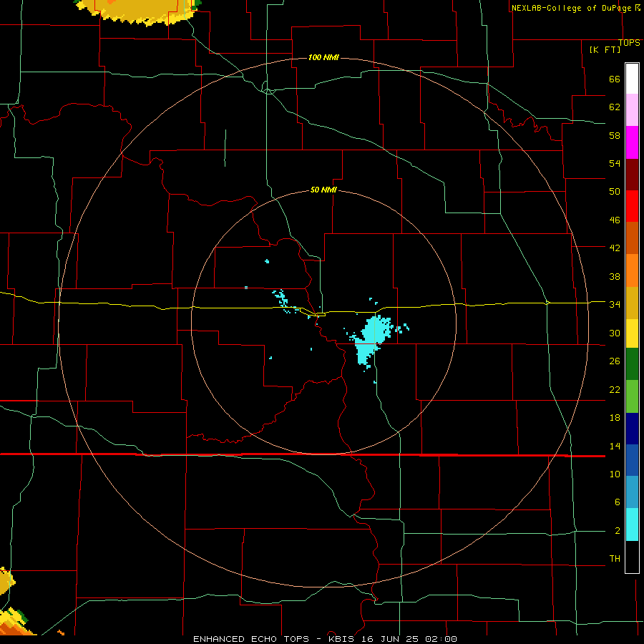Viewport: 644px width, 644px height.
Task: Click the 46 legend value
Action: point(615,220)
